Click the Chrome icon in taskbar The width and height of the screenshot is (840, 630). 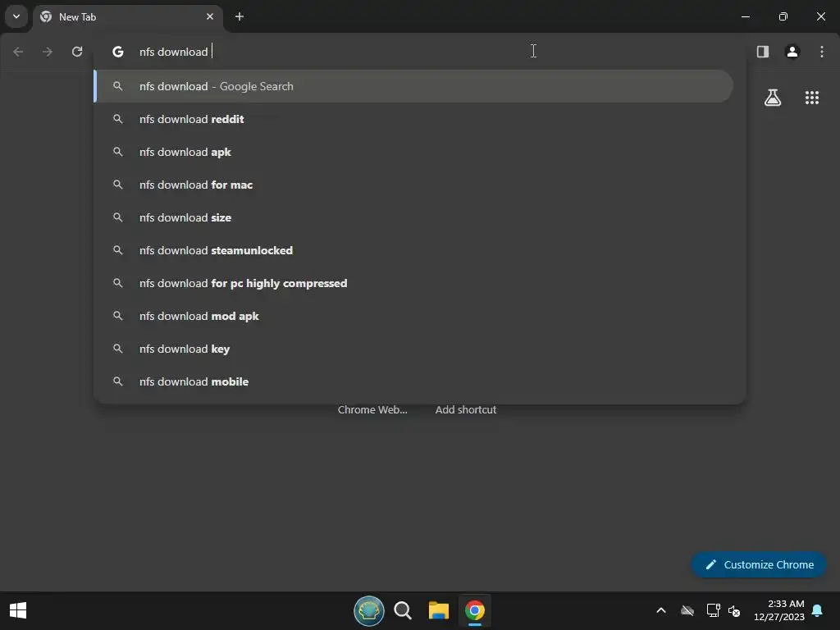point(475,610)
